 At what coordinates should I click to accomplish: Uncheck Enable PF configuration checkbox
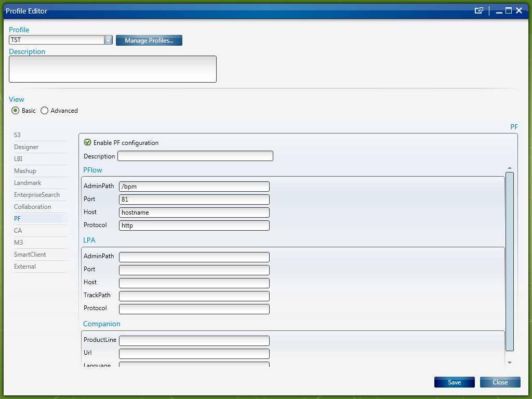(88, 142)
